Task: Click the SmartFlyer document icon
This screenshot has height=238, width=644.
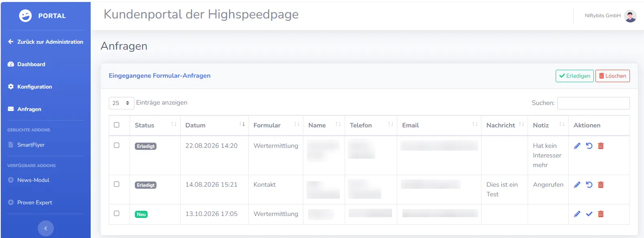Action: point(11,145)
